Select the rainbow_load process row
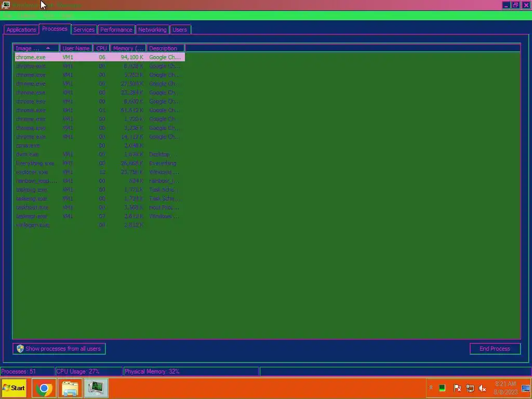 (x=100, y=180)
